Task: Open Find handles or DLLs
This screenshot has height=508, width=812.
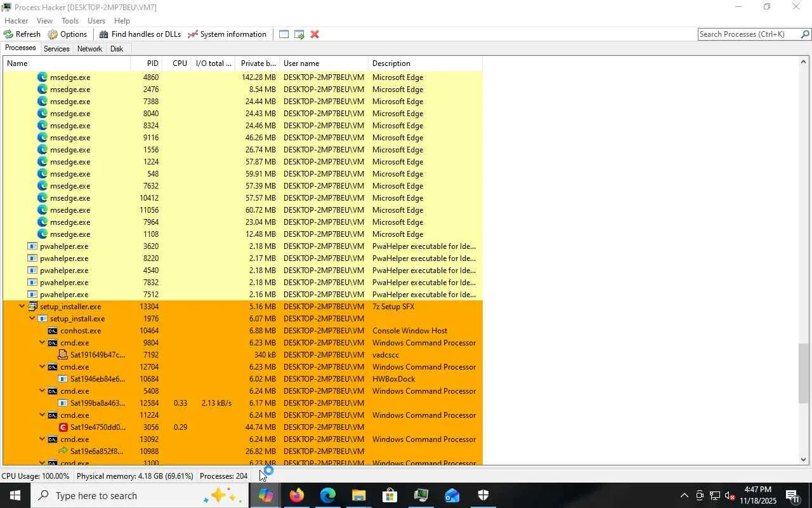Action: pyautogui.click(x=140, y=34)
